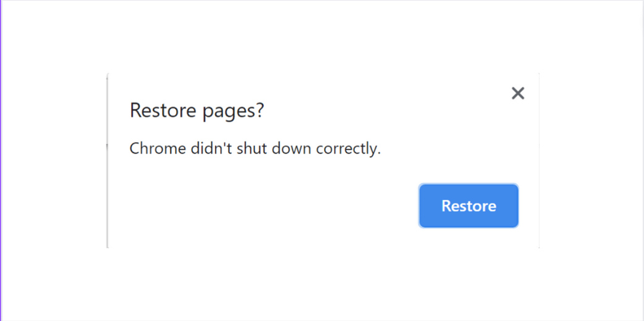Click the "Chrome didn't shut down correctly." message

255,149
